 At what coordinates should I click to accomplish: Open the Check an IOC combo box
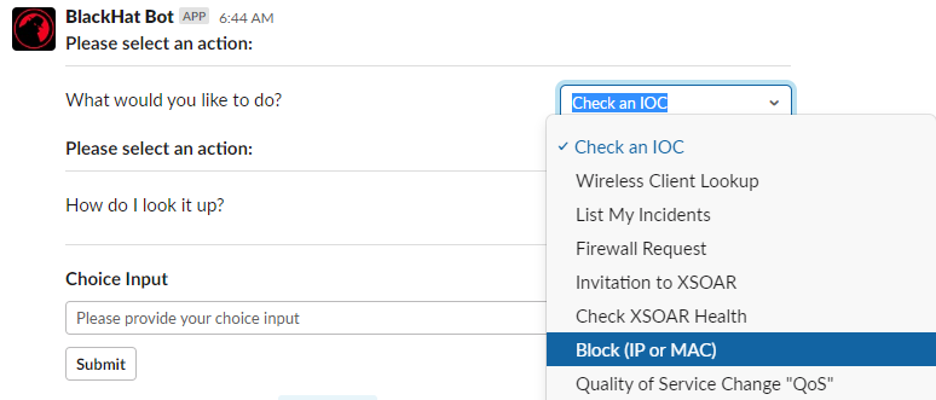[x=676, y=103]
